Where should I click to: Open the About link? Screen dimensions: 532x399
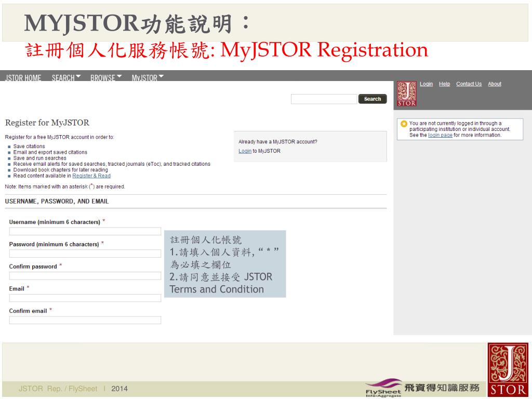[x=495, y=84]
